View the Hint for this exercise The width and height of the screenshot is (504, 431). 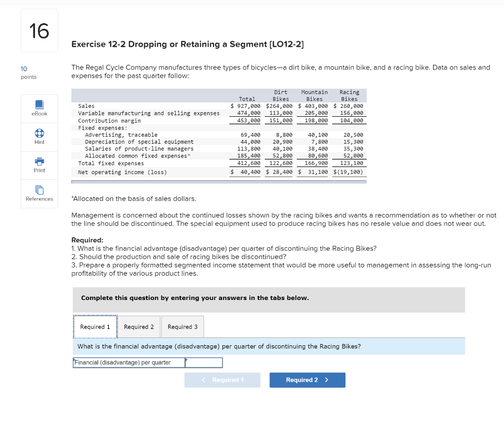(39, 137)
